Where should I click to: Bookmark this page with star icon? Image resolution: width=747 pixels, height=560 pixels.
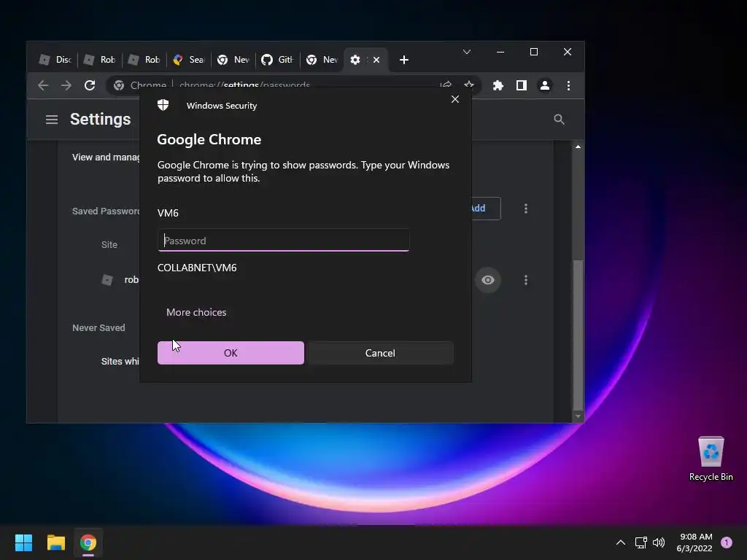(x=469, y=85)
